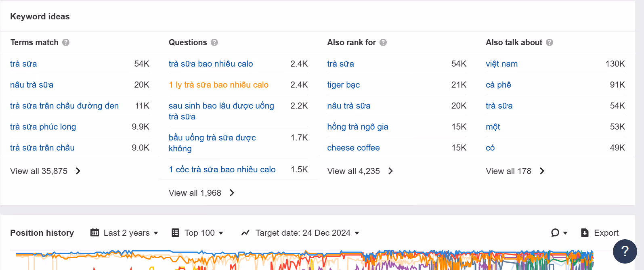Open 'một' keyword

coord(493,127)
